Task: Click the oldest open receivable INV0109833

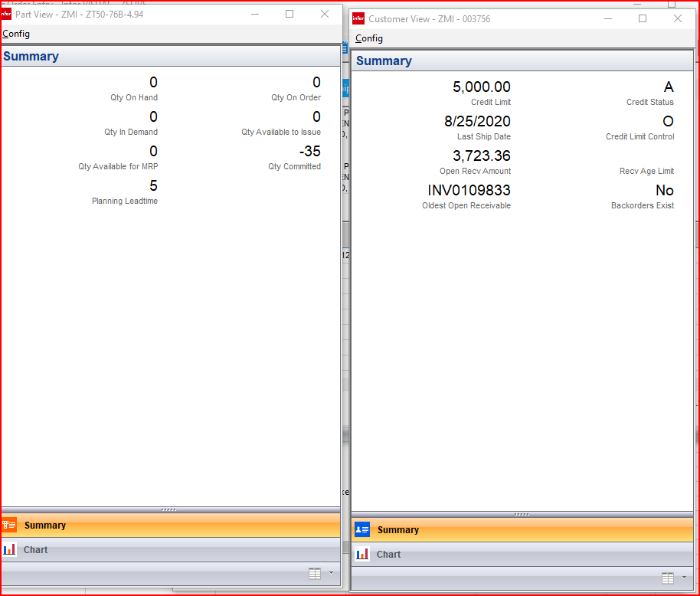Action: [469, 190]
